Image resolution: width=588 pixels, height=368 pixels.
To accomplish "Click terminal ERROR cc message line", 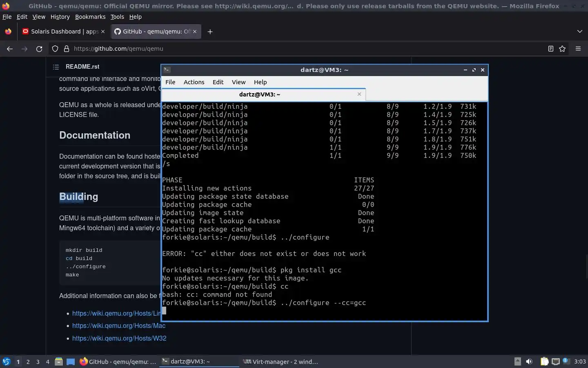I will (x=264, y=254).
